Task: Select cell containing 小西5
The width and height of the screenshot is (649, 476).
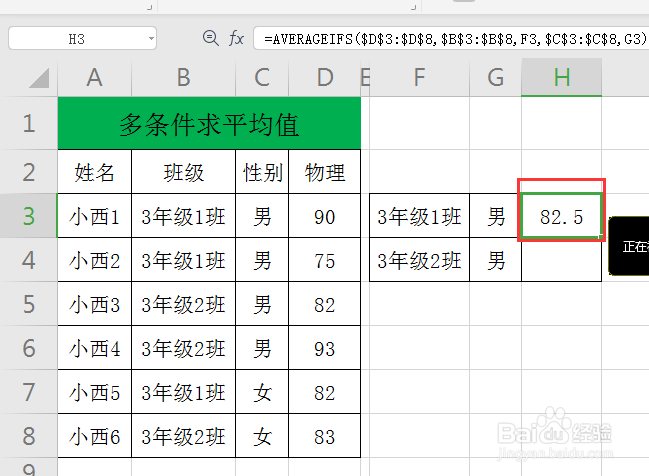Action: coord(94,392)
